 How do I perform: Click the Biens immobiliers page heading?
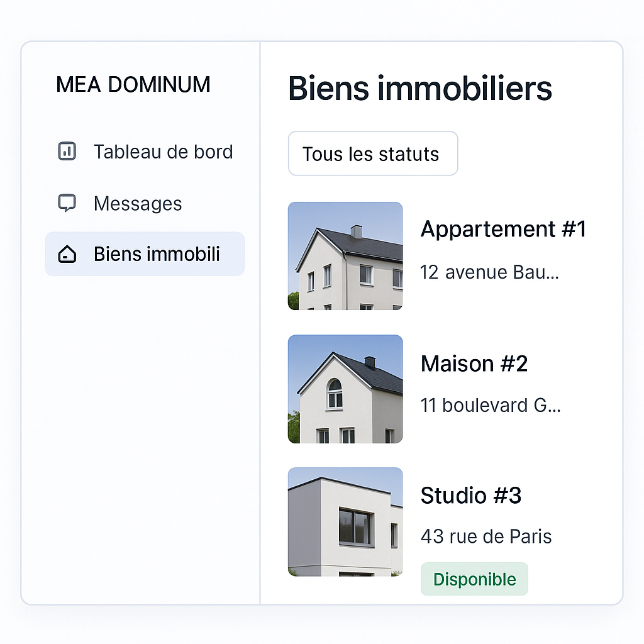[x=420, y=89]
